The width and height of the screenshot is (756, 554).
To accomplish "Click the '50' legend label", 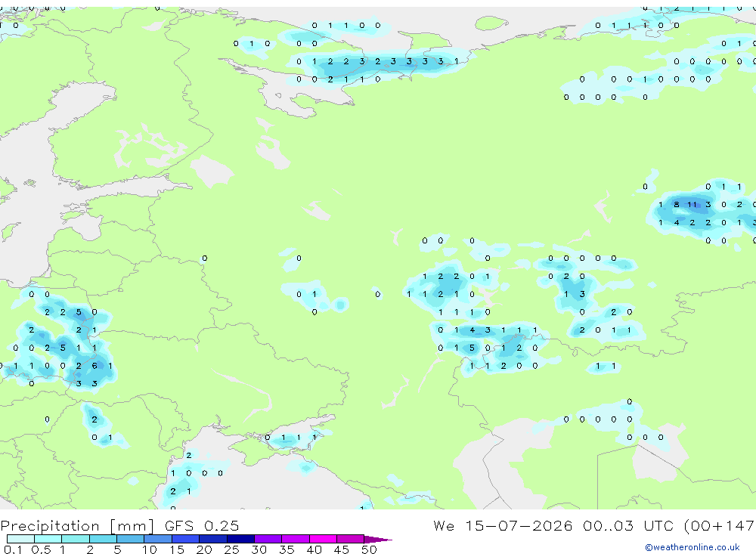I will pos(369,549).
